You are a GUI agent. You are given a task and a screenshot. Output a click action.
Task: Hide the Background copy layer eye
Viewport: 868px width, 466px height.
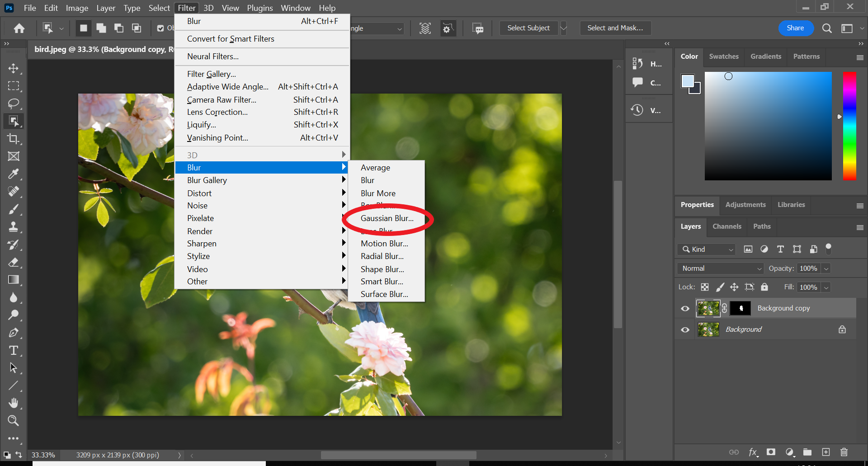(x=685, y=308)
